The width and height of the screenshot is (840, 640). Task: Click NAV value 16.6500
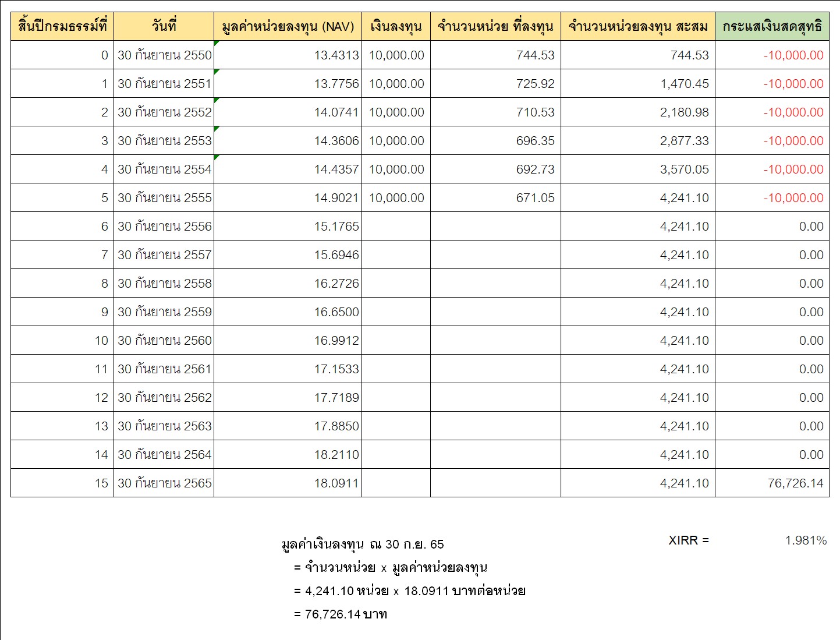pos(336,312)
